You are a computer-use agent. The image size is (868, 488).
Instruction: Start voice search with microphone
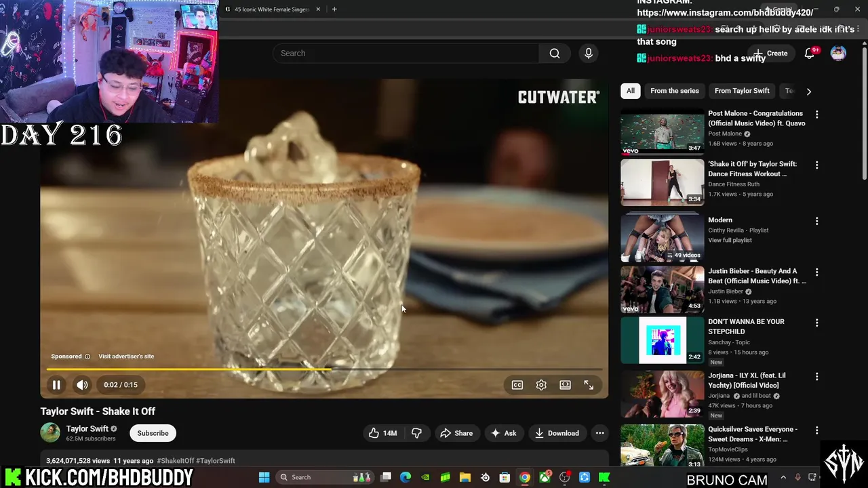point(589,54)
